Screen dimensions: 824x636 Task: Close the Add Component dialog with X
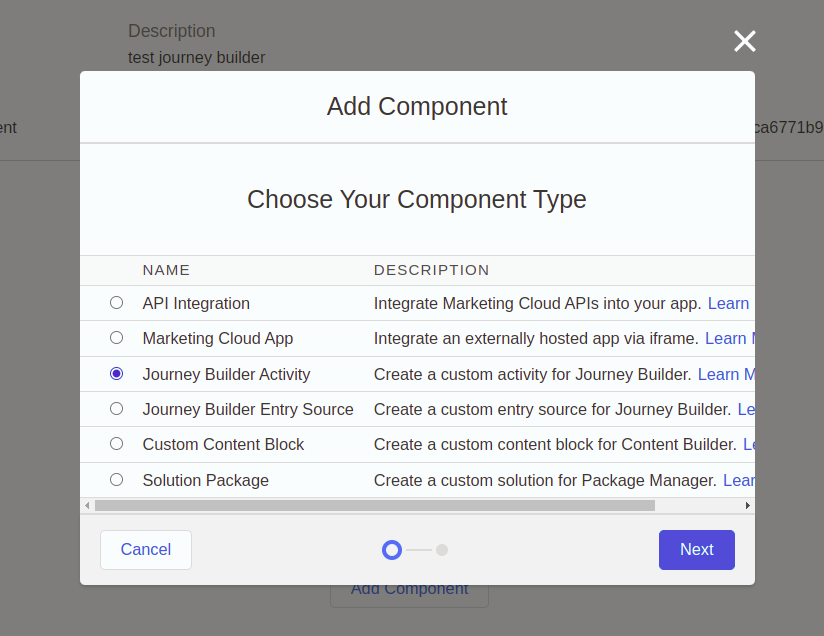(745, 41)
